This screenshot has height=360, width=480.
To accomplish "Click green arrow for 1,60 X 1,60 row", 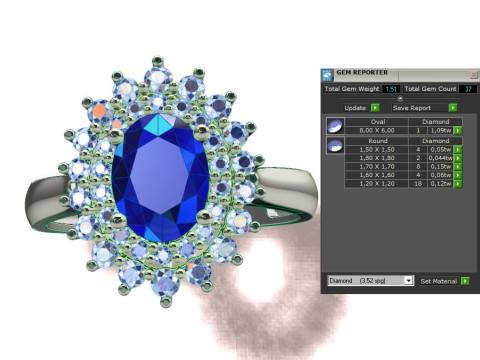I will pos(458,175).
